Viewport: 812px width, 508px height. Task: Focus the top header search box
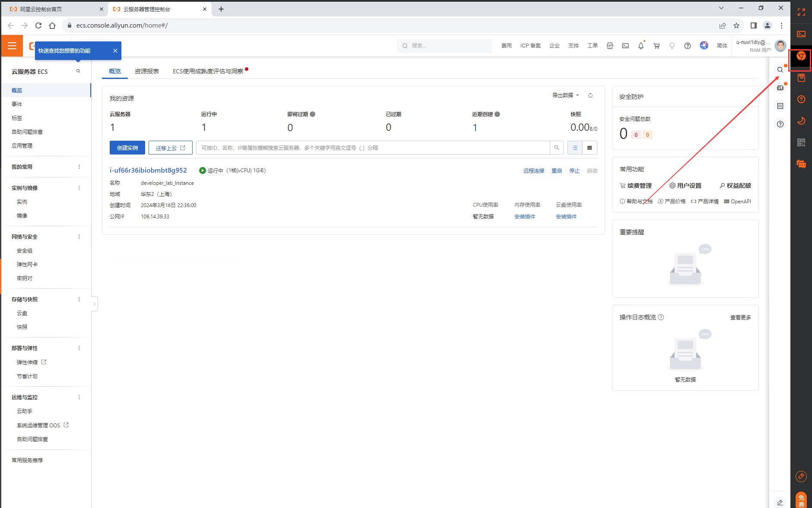444,46
